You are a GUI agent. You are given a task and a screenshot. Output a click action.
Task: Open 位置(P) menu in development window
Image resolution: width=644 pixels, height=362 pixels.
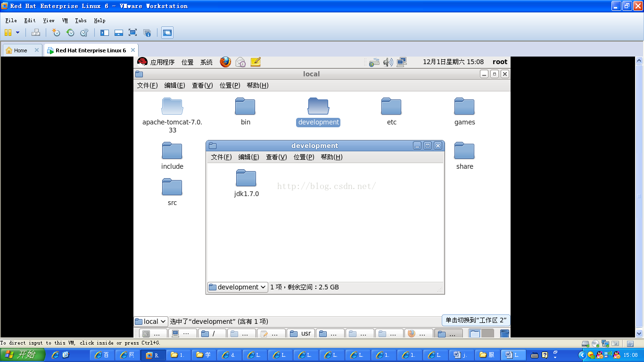click(304, 157)
